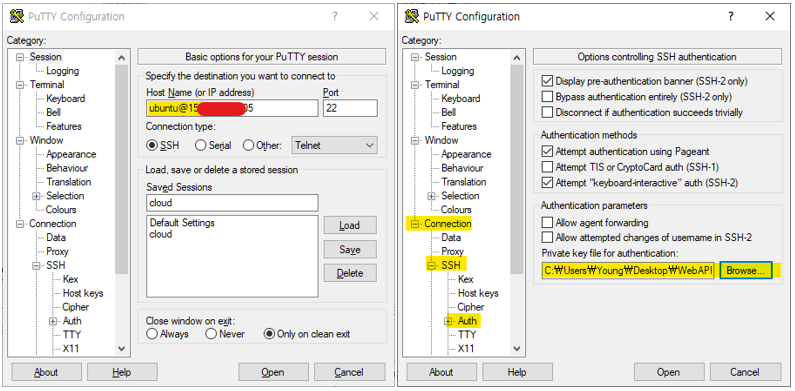Collapse Session node in left window tree
This screenshot has height=391, width=795.
[x=20, y=57]
